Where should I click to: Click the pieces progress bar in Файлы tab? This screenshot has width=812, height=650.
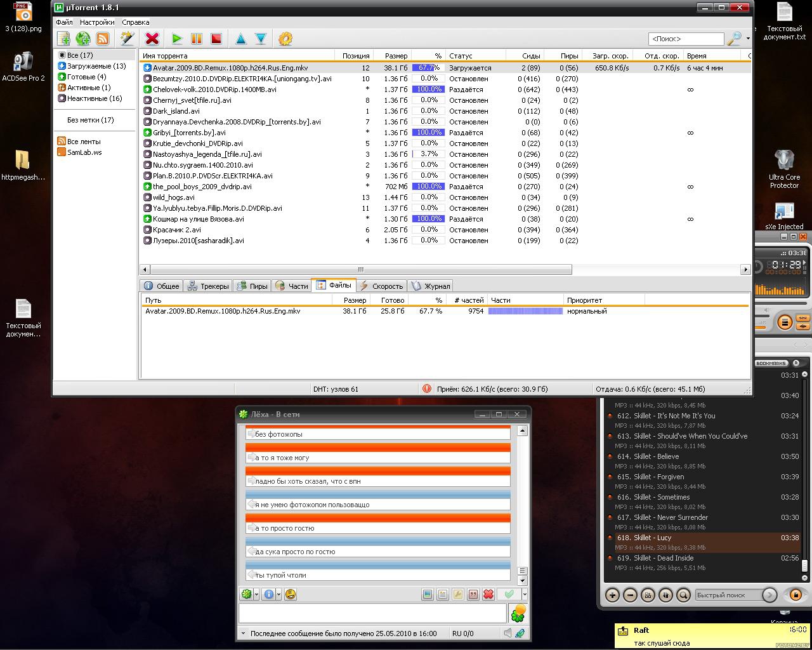pos(525,311)
